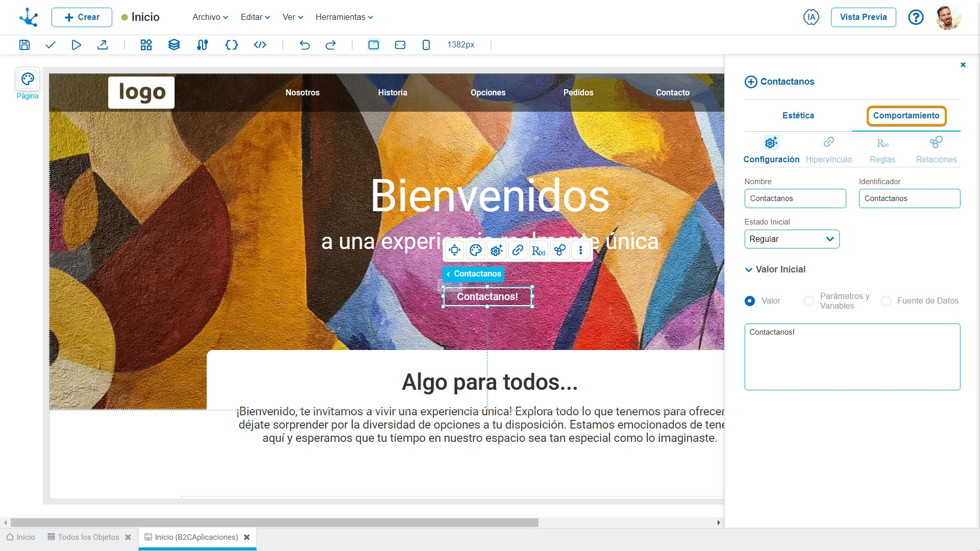This screenshot has width=980, height=551.
Task: Click the horizontal canvas scrollbar
Action: (x=274, y=523)
